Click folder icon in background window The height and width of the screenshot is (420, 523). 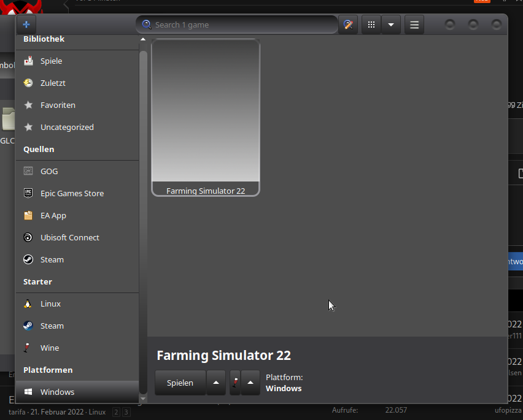click(x=8, y=118)
